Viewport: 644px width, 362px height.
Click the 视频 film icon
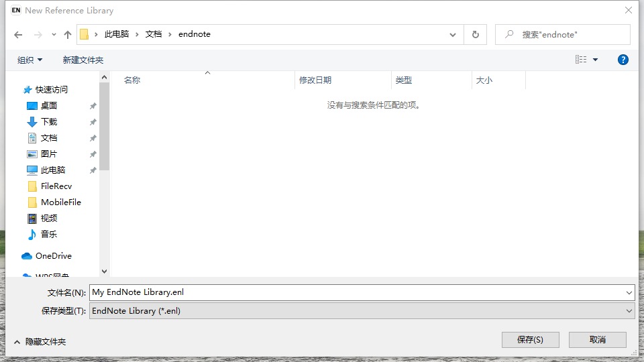(x=32, y=219)
